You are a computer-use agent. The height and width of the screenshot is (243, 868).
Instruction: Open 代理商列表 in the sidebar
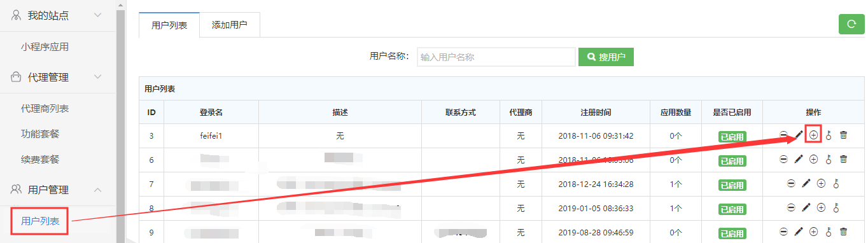point(45,109)
